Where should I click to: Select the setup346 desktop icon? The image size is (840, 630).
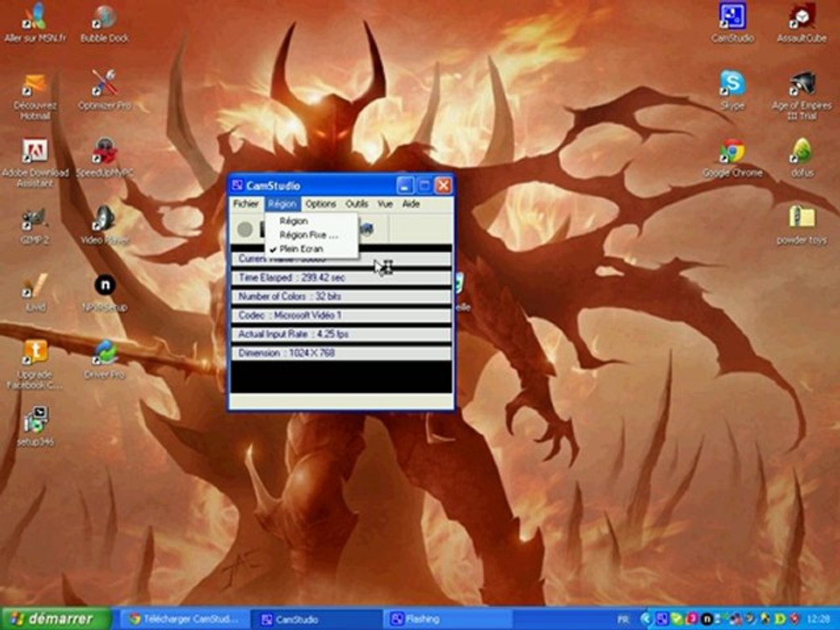35,427
